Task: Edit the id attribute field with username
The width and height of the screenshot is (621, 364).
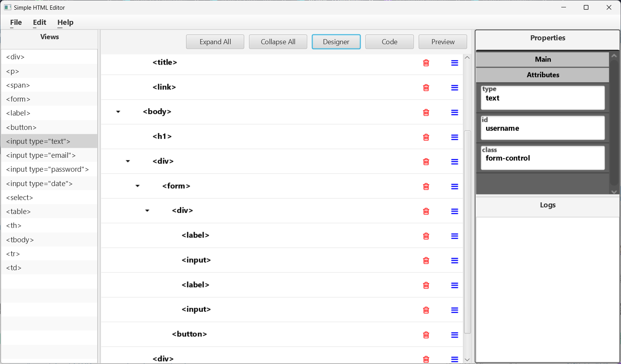Action: pyautogui.click(x=543, y=128)
